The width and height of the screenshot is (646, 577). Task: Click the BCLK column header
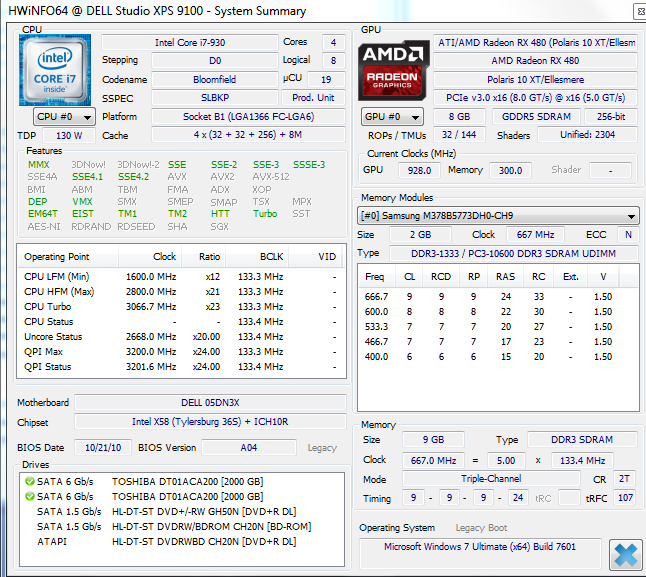coord(257,257)
